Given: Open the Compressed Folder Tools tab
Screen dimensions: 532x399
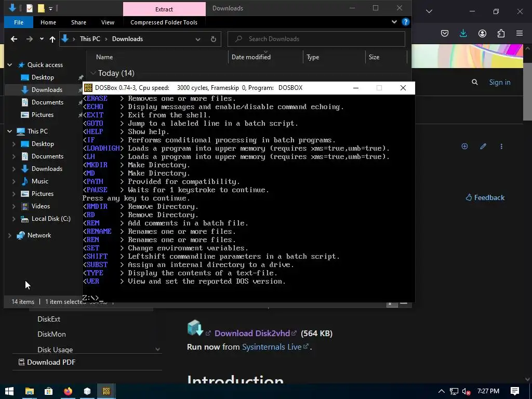Looking at the screenshot, I should click(164, 22).
